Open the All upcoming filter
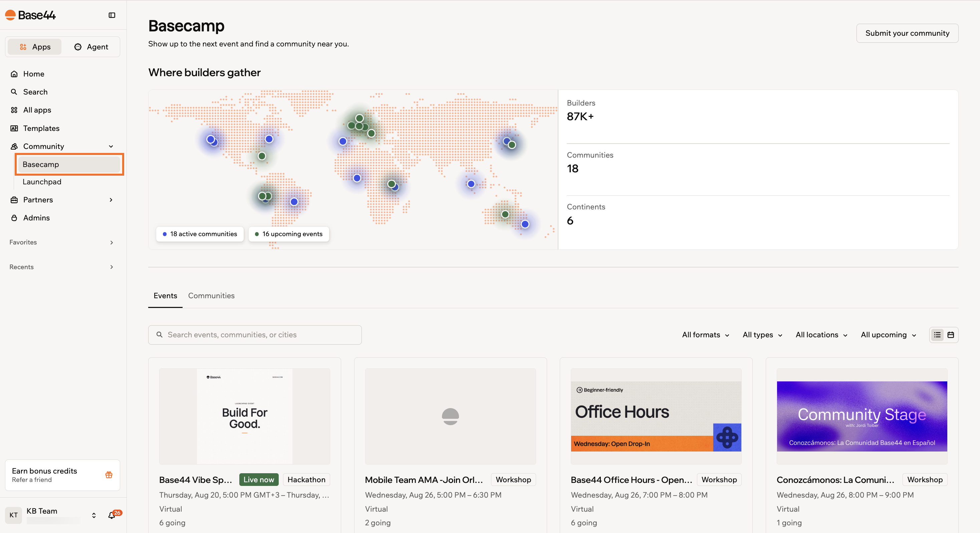The width and height of the screenshot is (980, 533). [x=888, y=335]
